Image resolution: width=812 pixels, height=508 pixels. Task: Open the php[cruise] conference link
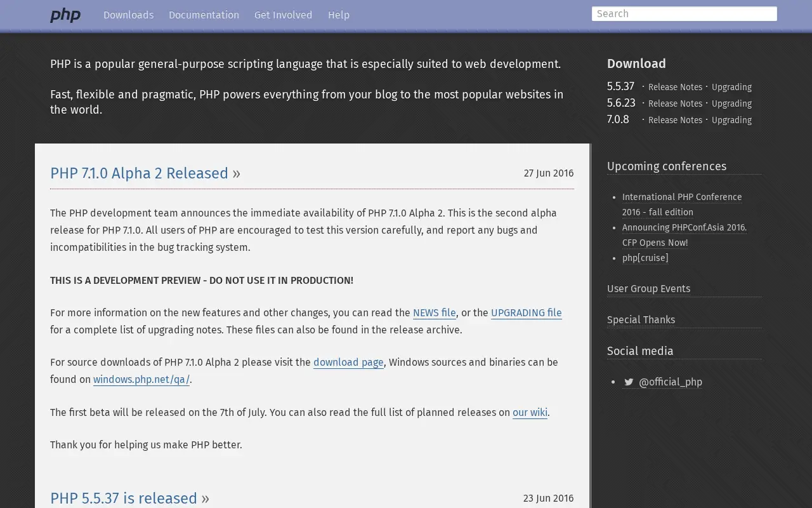click(645, 258)
